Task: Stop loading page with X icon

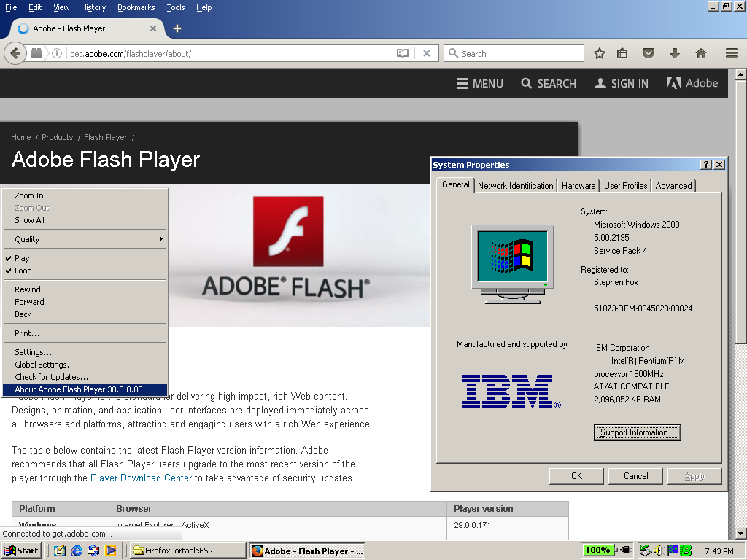Action: point(427,53)
